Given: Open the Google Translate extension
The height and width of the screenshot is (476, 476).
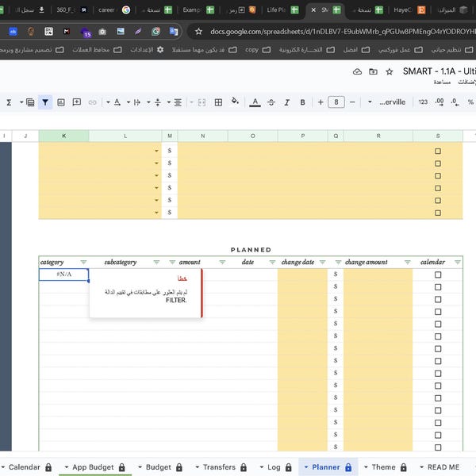Looking at the screenshot, I should pos(174,32).
